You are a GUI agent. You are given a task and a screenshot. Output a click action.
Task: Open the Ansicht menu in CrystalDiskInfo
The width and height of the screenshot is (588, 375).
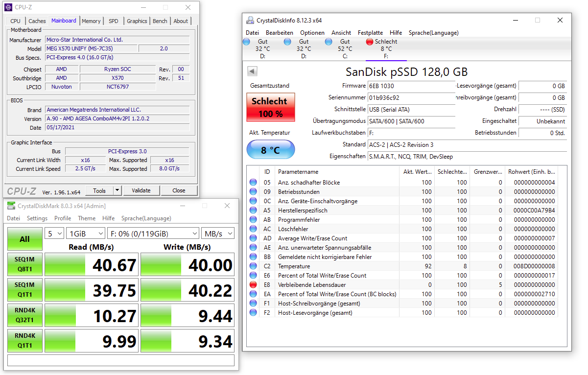(341, 33)
